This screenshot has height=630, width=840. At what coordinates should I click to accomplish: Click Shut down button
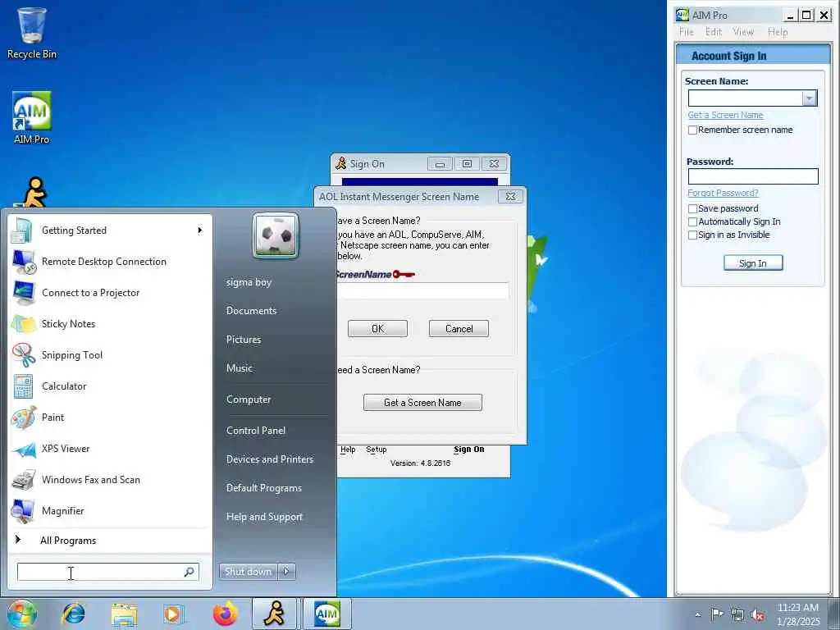tap(248, 572)
